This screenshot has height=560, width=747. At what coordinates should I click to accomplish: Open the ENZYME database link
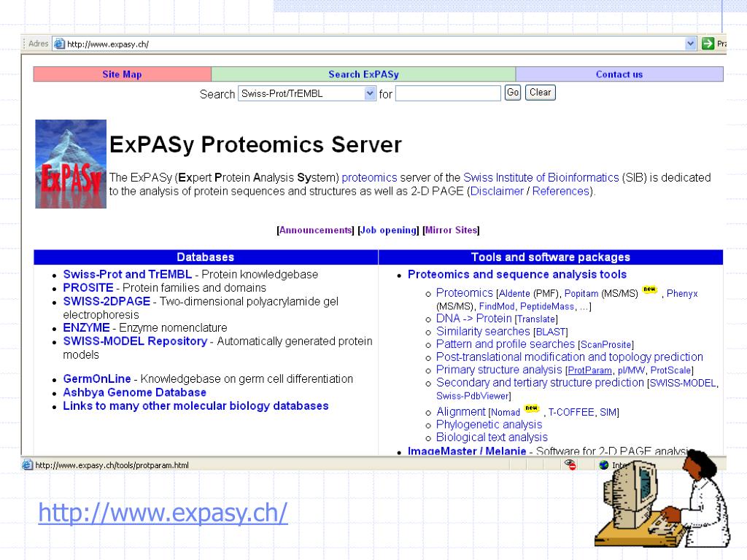(x=86, y=327)
